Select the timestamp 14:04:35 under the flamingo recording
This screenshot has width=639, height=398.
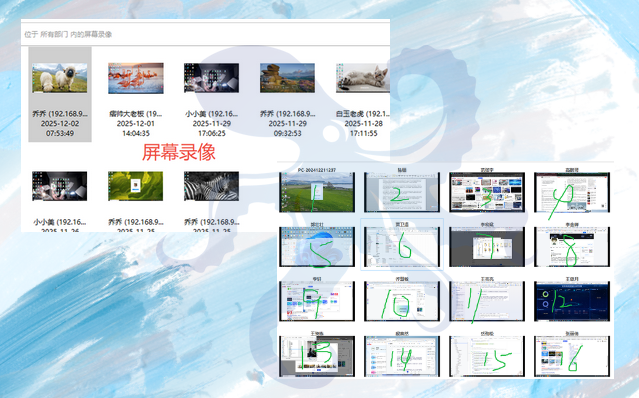(x=136, y=133)
